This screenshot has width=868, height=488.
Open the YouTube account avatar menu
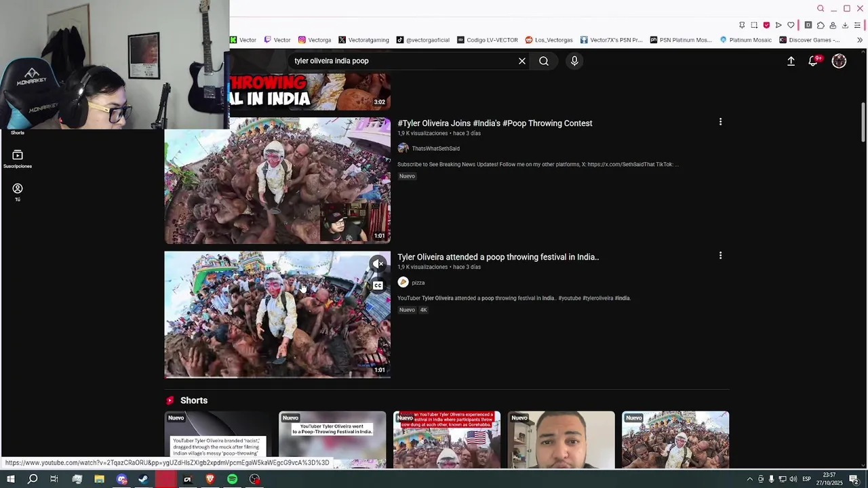(x=839, y=61)
